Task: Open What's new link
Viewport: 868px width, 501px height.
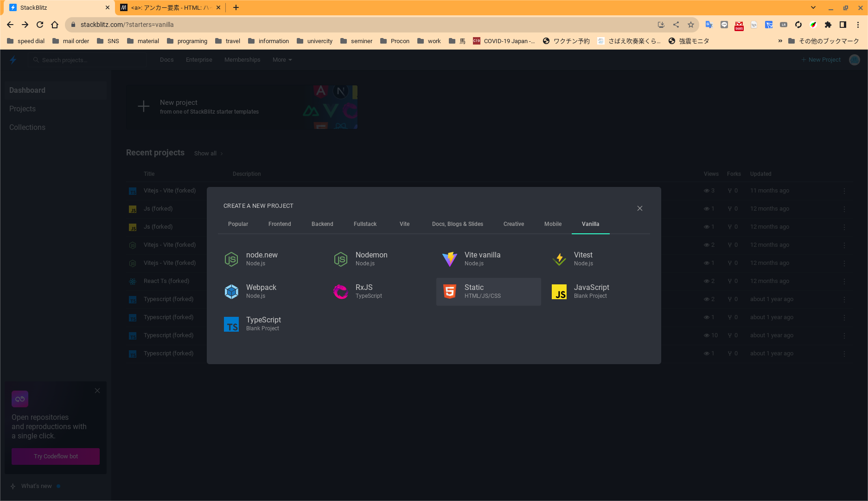Action: tap(36, 486)
